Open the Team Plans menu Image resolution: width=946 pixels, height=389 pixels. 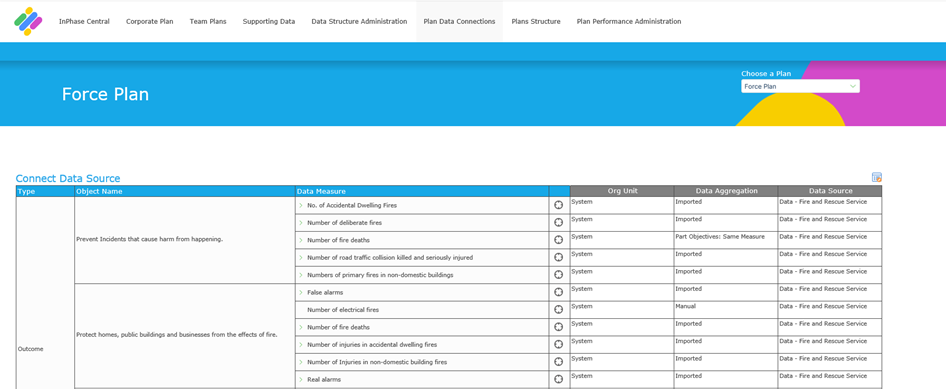point(208,21)
